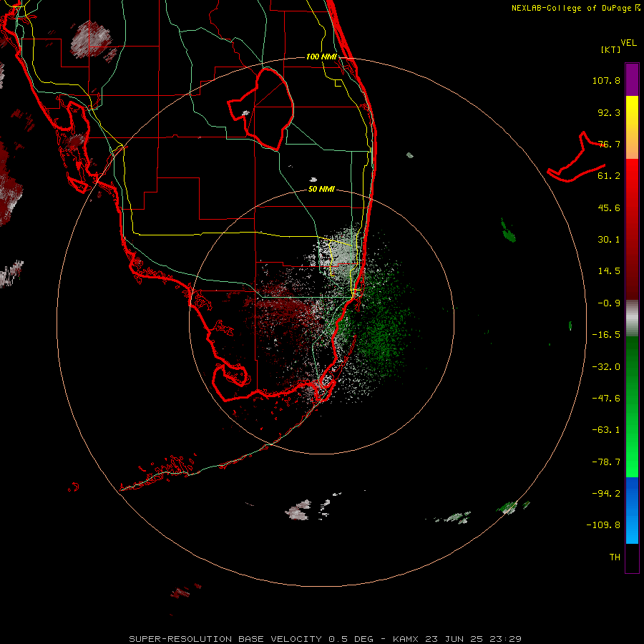Click the 61.2 legend value
This screenshot has height=644, width=644.
(609, 176)
